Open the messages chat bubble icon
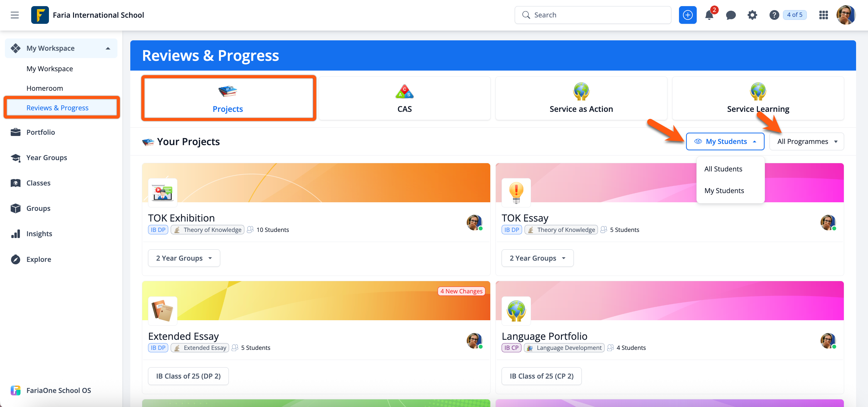Image resolution: width=868 pixels, height=407 pixels. pos(731,15)
